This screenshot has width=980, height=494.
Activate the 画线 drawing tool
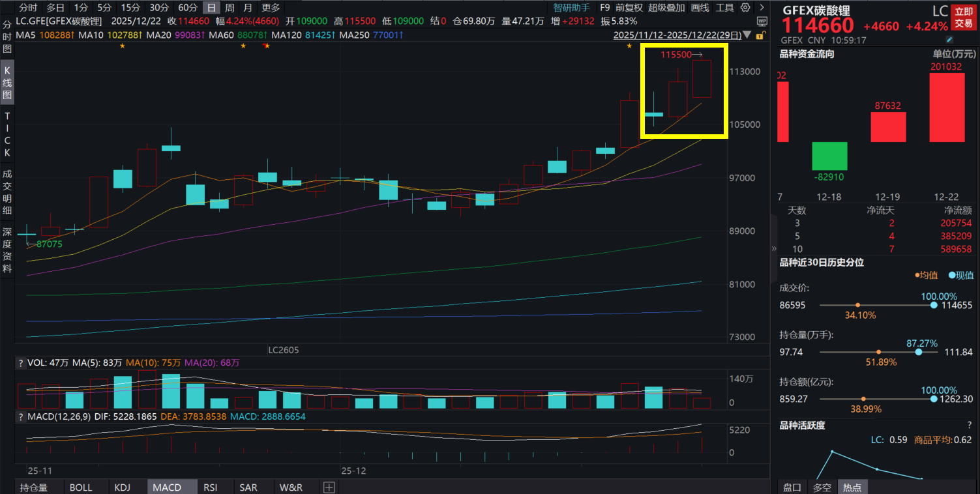tap(700, 8)
